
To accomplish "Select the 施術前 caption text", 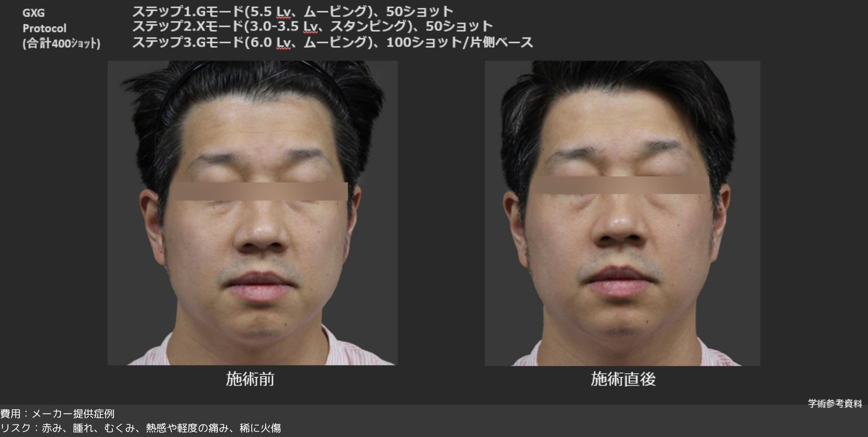I will 250,379.
